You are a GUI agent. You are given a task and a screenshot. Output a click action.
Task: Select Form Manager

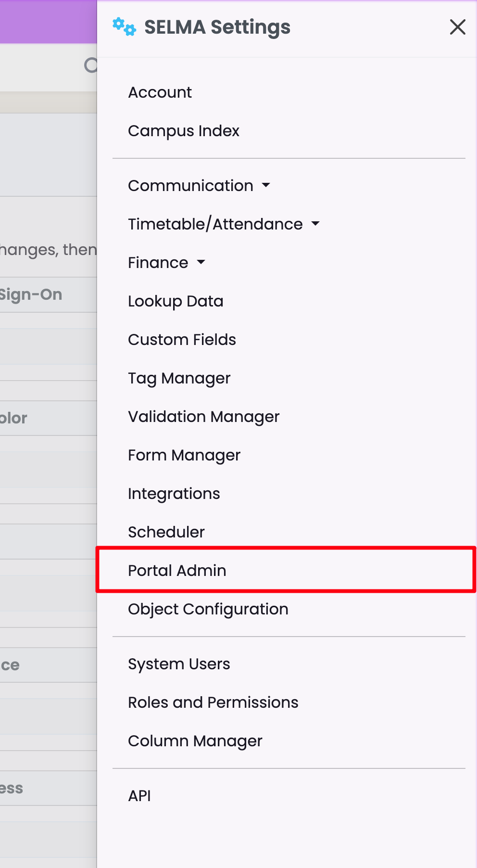[184, 455]
